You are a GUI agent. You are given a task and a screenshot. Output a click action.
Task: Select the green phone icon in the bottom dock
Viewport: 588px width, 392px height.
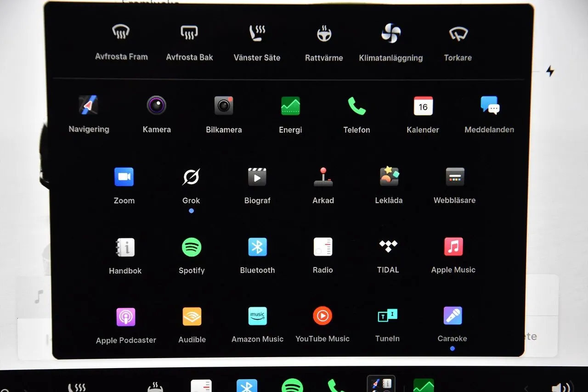click(x=336, y=386)
